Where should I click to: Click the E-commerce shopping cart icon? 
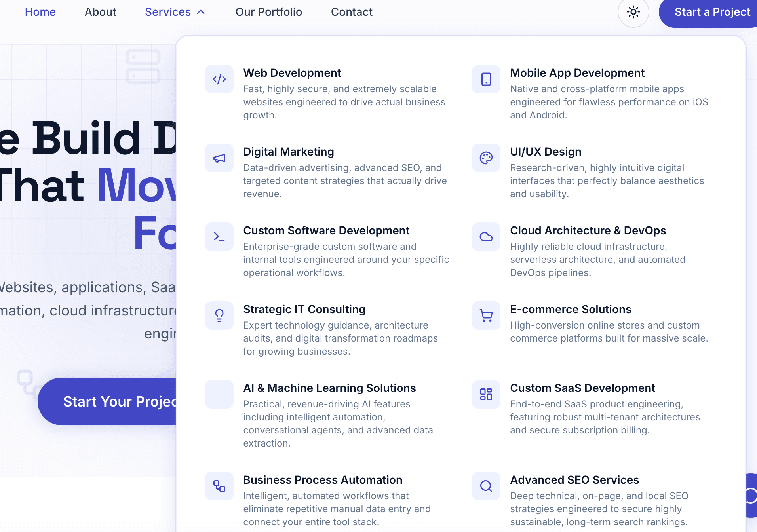[x=486, y=315]
